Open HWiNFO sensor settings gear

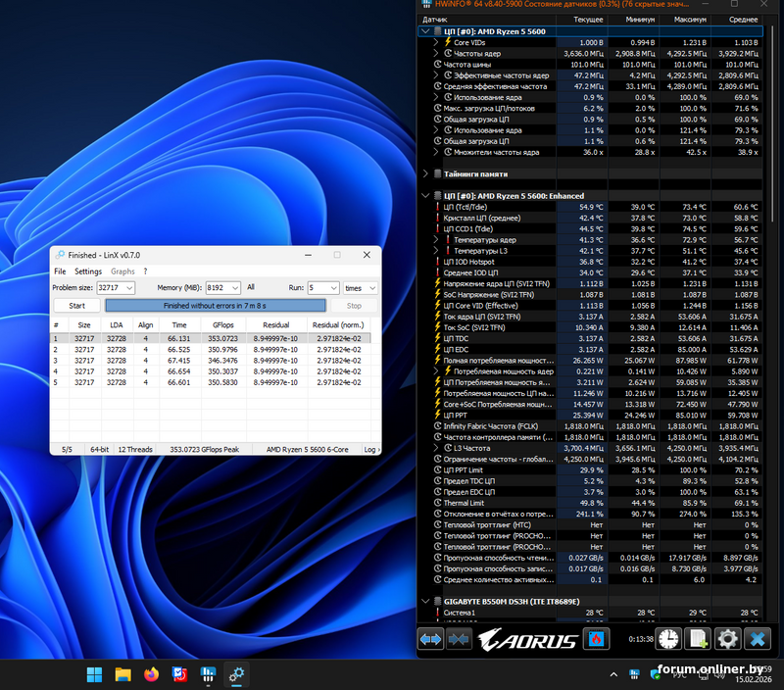coord(727,639)
